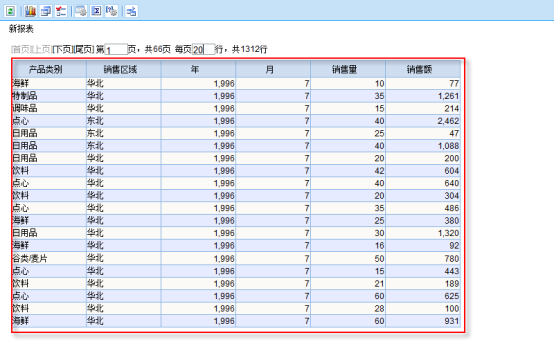Click the 谷类/麦片 product cell
Image resolution: width=554 pixels, height=360 pixels.
(49, 259)
